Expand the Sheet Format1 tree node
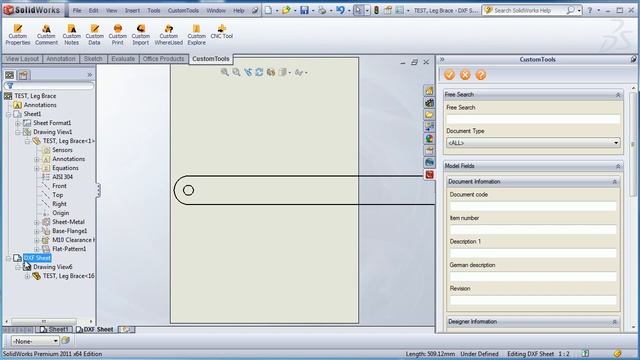 pyautogui.click(x=18, y=123)
